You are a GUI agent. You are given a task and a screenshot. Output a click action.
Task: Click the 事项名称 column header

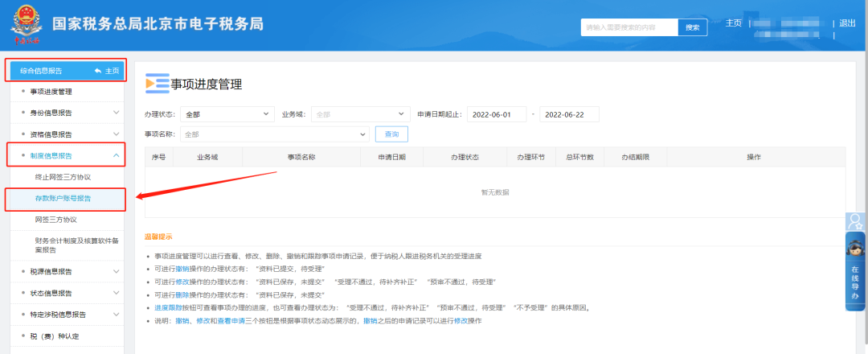coord(301,158)
